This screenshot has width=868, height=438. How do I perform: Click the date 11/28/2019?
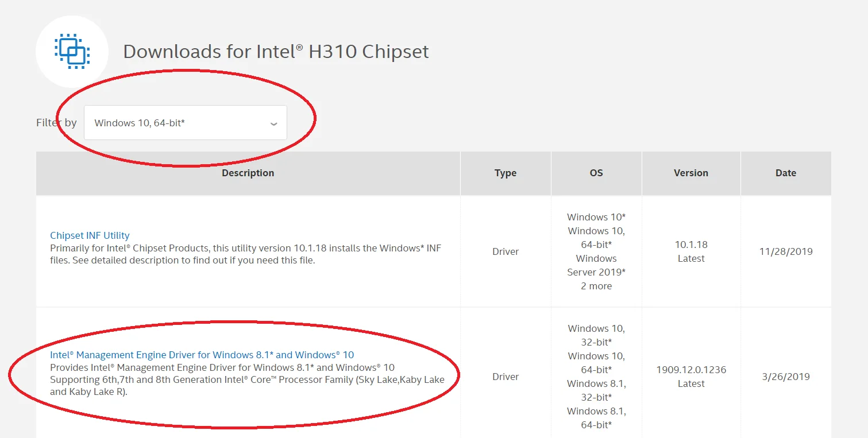pos(786,251)
